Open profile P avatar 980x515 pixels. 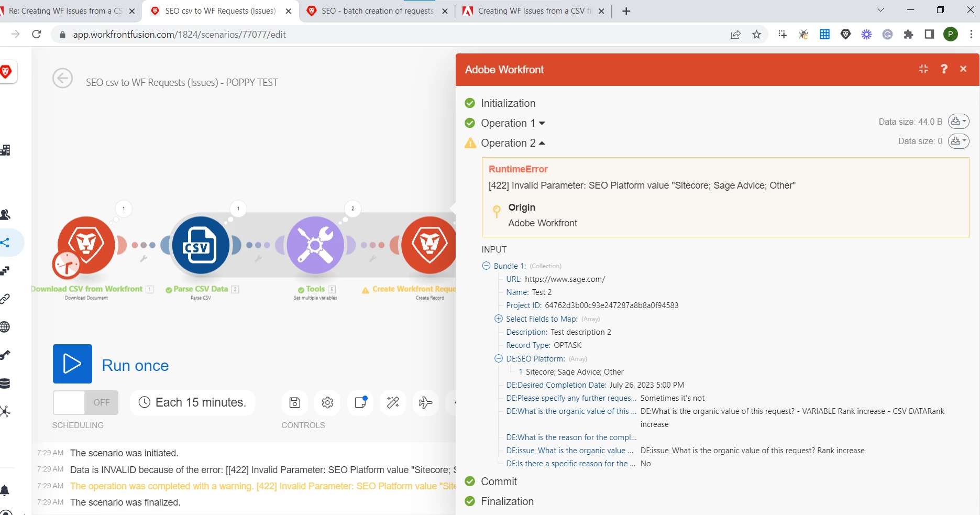pos(951,35)
